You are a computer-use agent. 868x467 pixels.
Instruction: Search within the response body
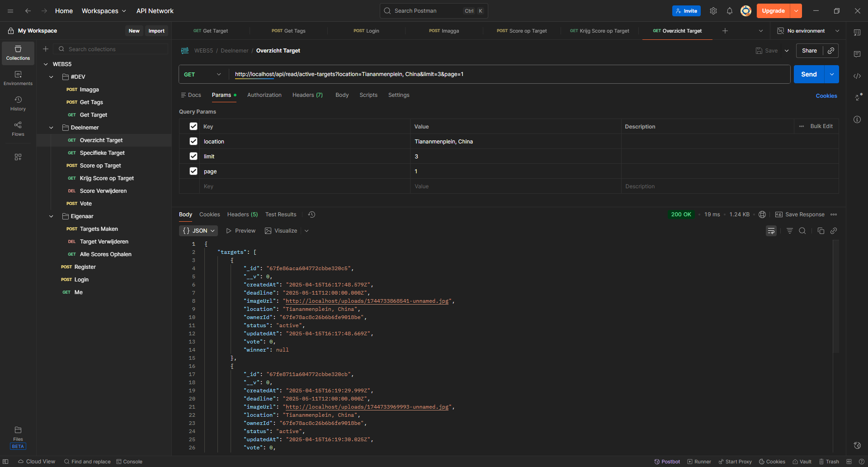(x=803, y=231)
